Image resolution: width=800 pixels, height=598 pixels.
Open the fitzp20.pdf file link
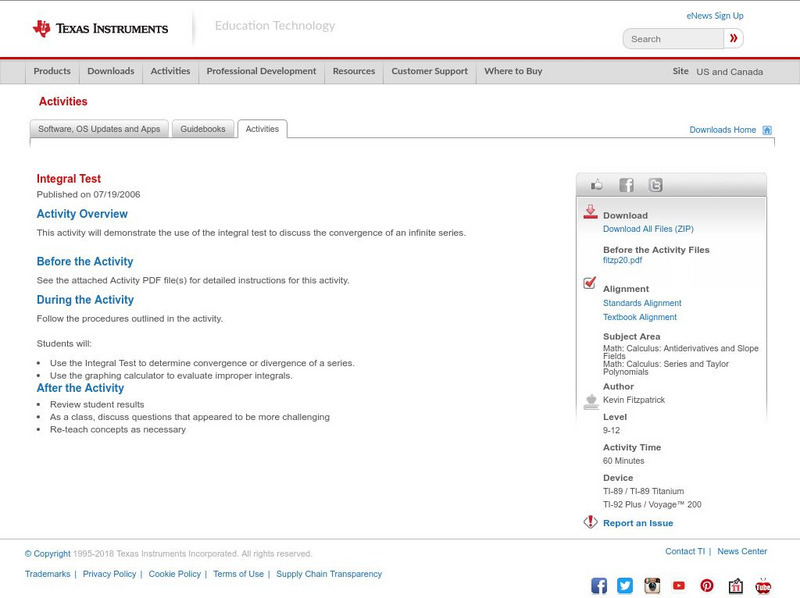point(622,260)
